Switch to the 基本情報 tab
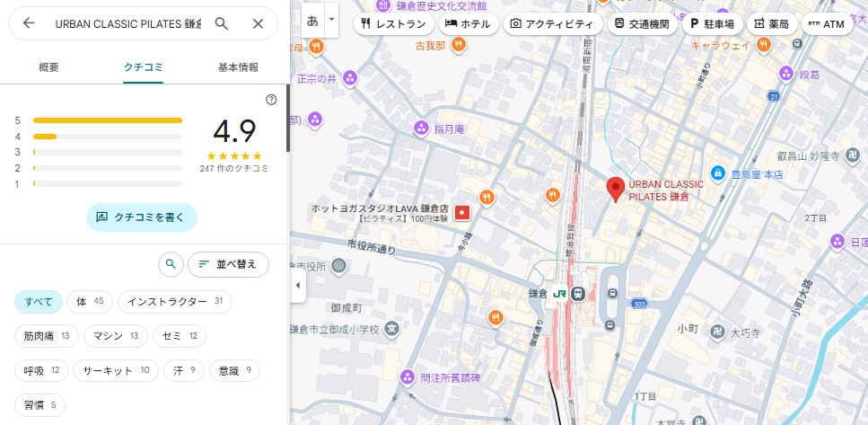This screenshot has height=425, width=868. (x=238, y=67)
